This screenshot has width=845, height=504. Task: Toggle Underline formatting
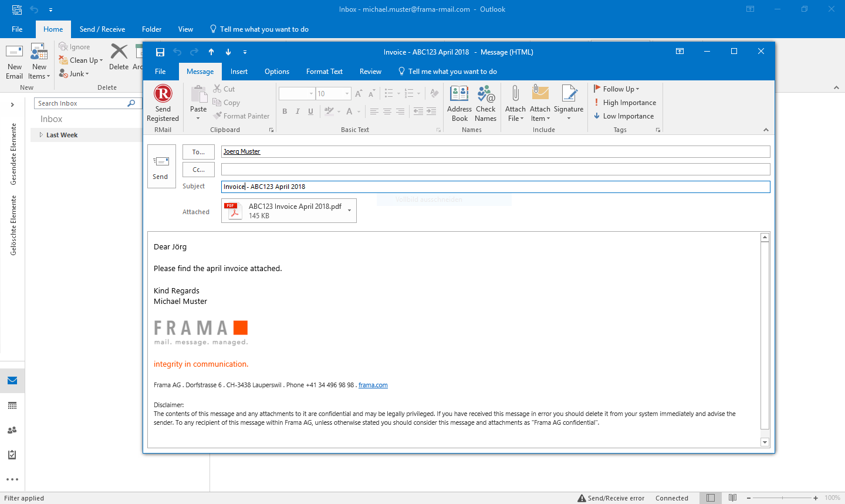tap(310, 111)
